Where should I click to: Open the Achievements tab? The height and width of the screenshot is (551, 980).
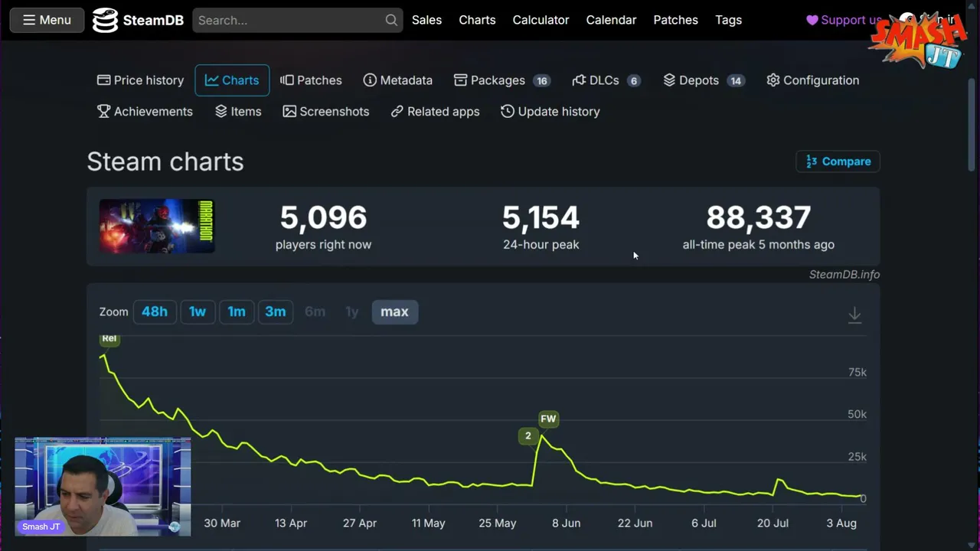coord(145,112)
